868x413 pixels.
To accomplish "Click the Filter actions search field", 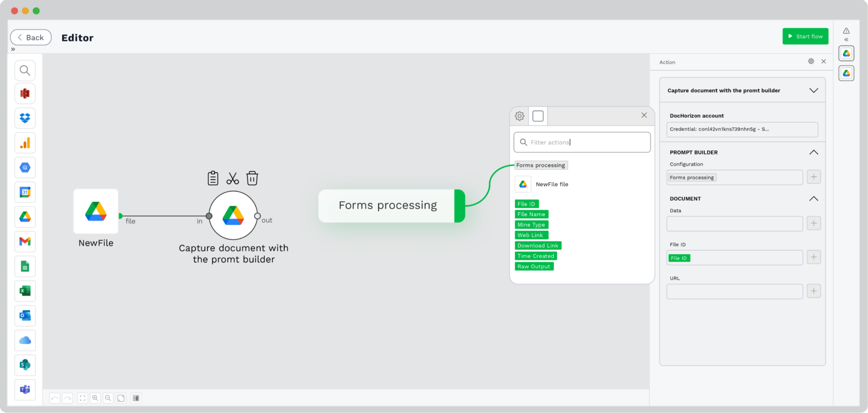I will pos(581,142).
